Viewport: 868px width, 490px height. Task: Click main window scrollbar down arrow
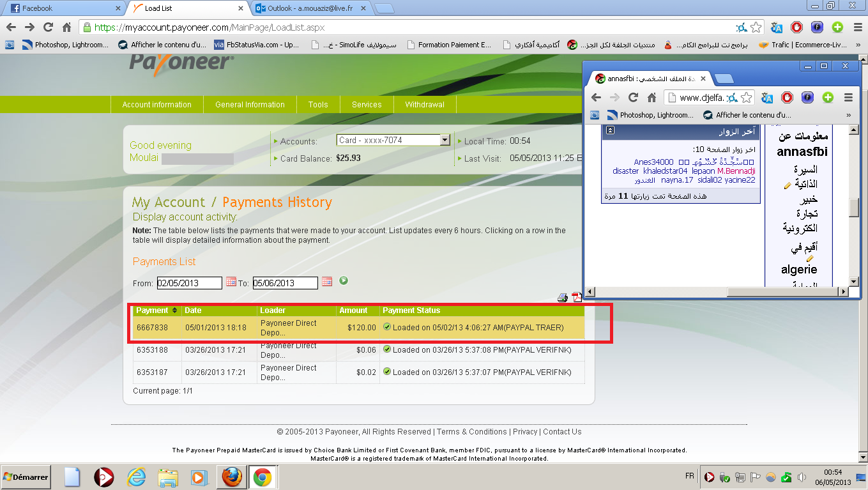(862, 458)
